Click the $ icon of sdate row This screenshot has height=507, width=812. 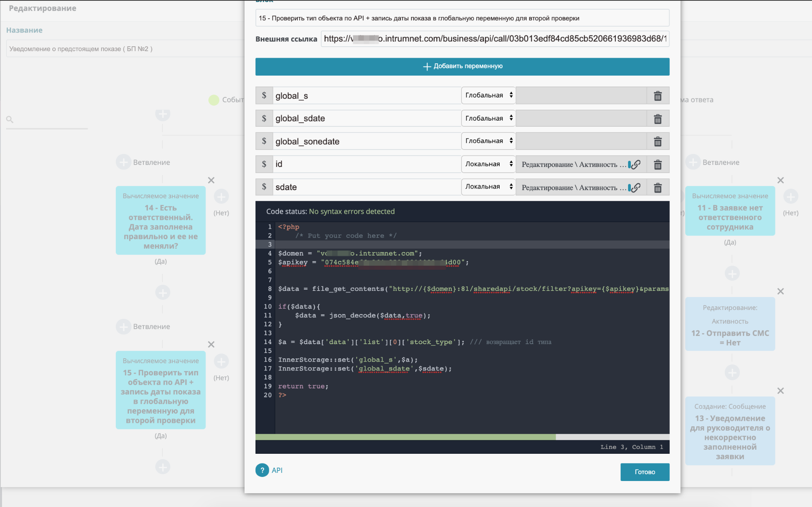click(264, 187)
